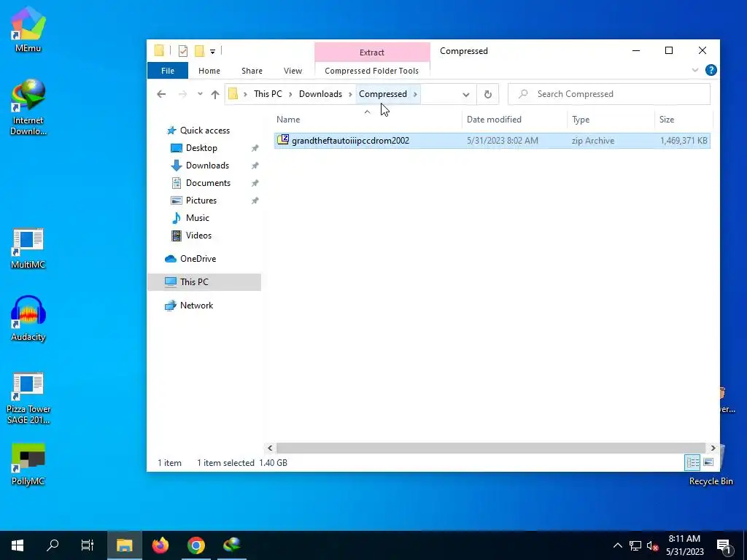Viewport: 747px width, 560px height.
Task: Select This PC in the navigation pane
Action: [x=204, y=282]
